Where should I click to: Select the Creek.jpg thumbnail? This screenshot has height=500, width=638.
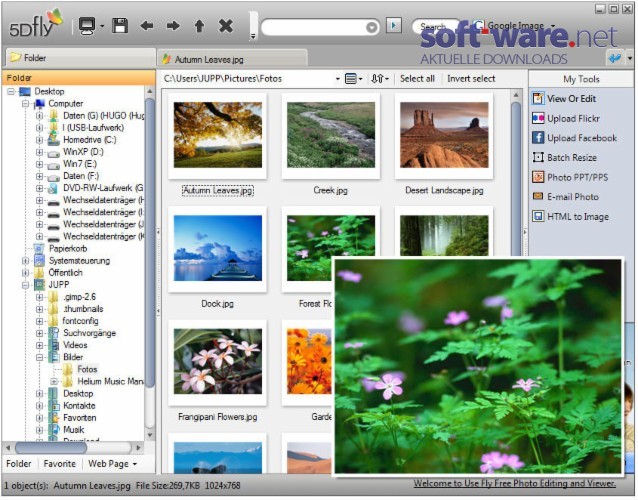tap(331, 135)
